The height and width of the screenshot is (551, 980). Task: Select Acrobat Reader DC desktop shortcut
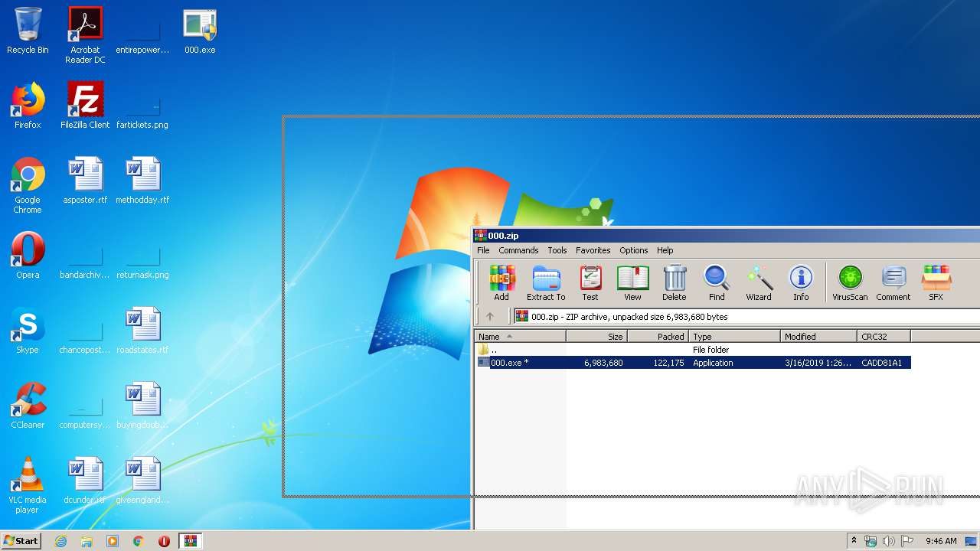pos(85,35)
